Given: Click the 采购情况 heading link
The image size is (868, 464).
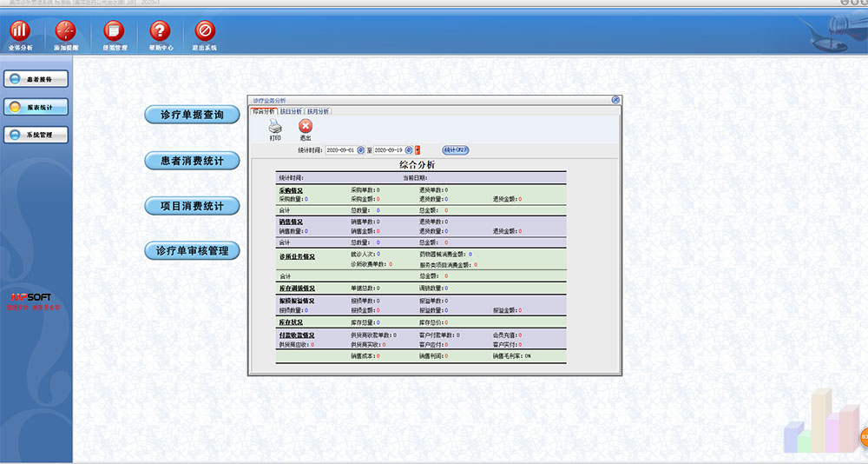Looking at the screenshot, I should point(291,189).
